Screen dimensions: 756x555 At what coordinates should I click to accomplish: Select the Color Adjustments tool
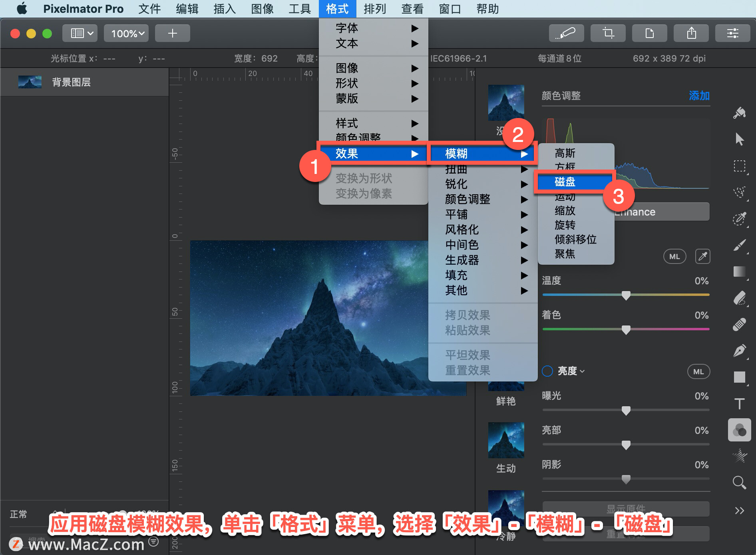click(740, 430)
